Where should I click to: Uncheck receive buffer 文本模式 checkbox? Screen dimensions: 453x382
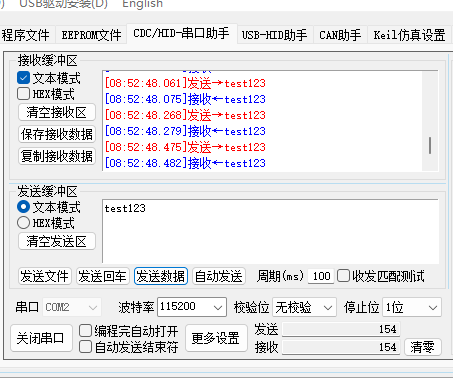coord(23,78)
